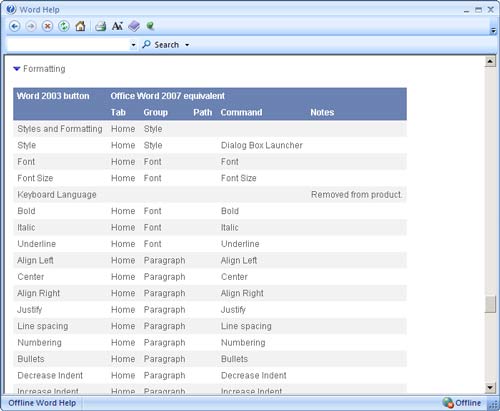The image size is (500, 411).
Task: Click 'Line spacing' in the Command column
Action: pyautogui.click(x=246, y=326)
